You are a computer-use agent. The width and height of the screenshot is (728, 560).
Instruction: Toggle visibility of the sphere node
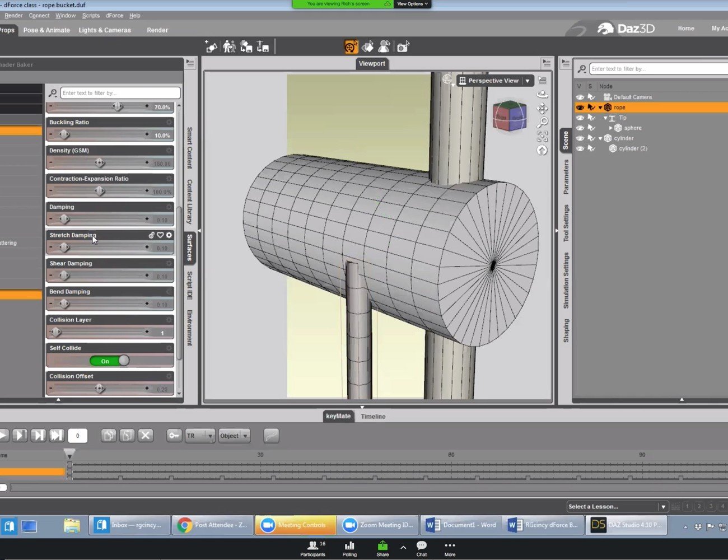pos(580,128)
